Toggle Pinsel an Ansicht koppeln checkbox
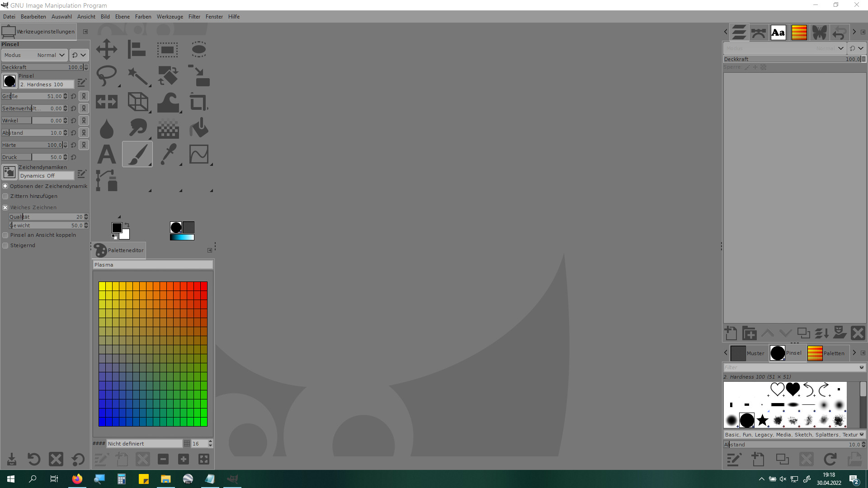The height and width of the screenshot is (488, 868). tap(5, 235)
